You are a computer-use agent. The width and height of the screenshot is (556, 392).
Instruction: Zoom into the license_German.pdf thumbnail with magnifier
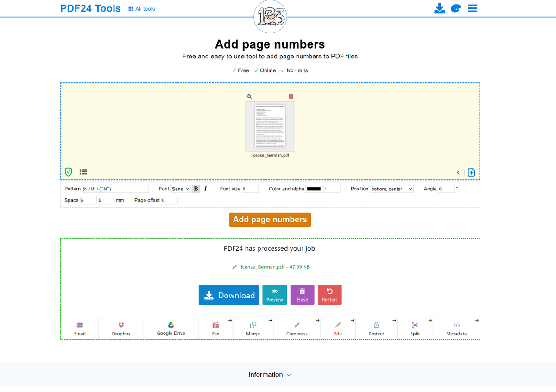coord(249,96)
